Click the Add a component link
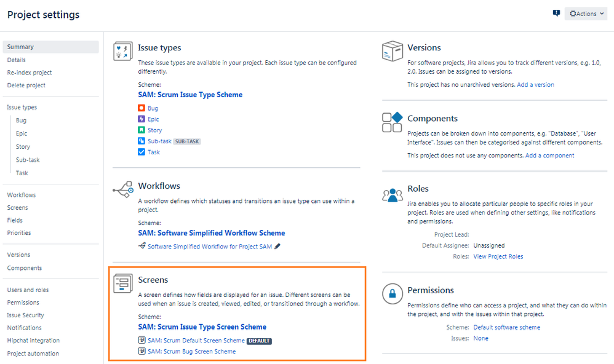 coord(550,156)
